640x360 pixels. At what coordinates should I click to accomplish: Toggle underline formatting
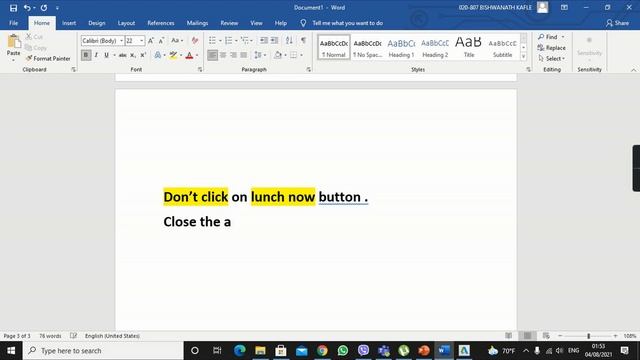[x=106, y=55]
